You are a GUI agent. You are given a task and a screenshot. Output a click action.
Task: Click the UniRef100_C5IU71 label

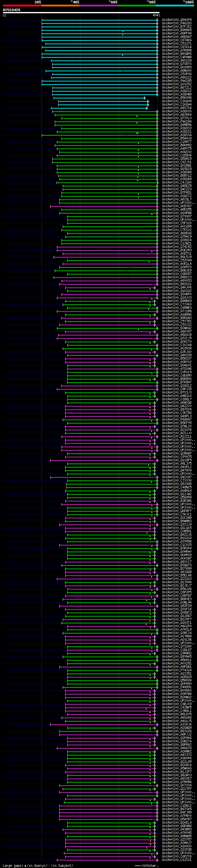coord(177,43)
